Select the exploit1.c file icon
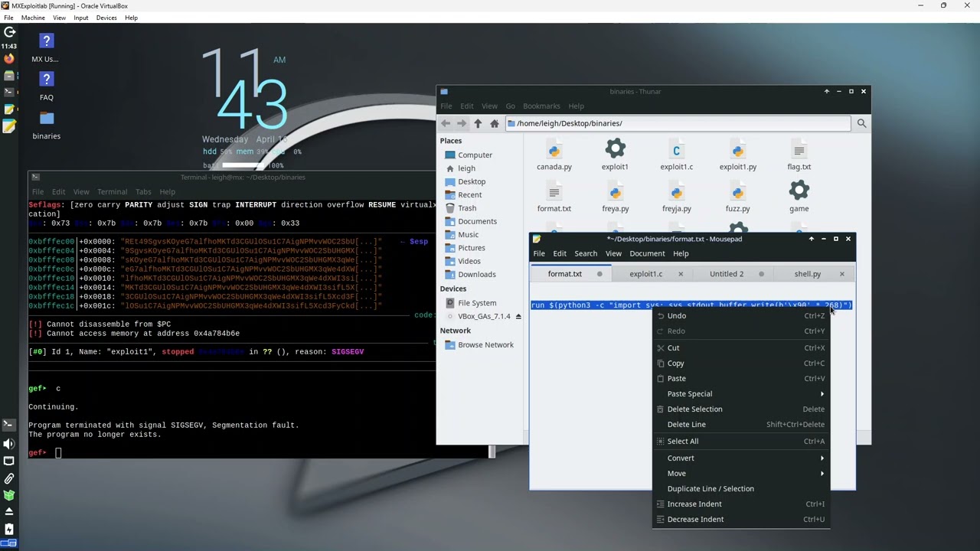The height and width of the screenshot is (551, 980). point(676,155)
